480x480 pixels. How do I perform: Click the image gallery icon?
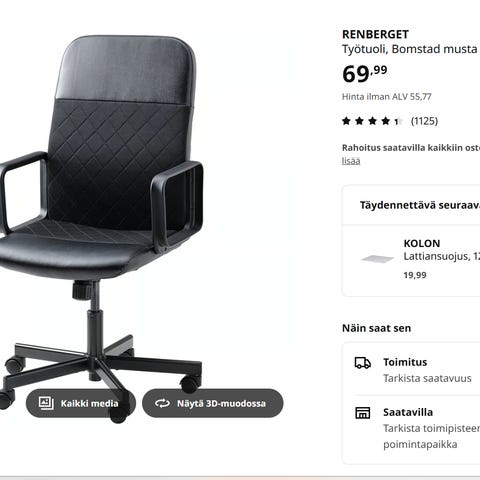(x=46, y=403)
